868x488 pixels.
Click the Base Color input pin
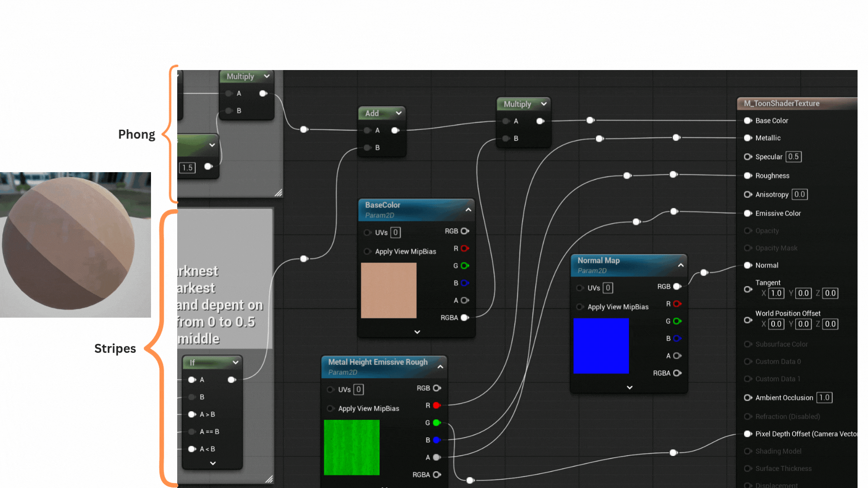[x=748, y=121]
